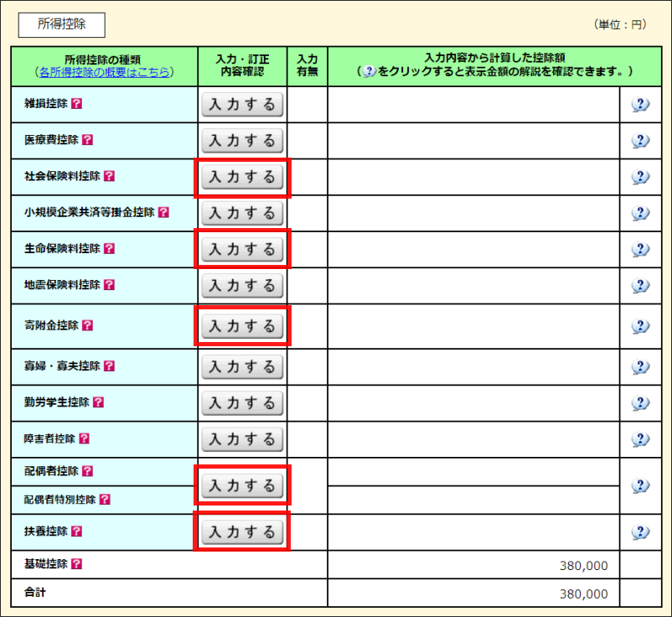Open the blue explanation icon in 寄附金控除 row
Screen dimensions: 672x617
pos(640,326)
